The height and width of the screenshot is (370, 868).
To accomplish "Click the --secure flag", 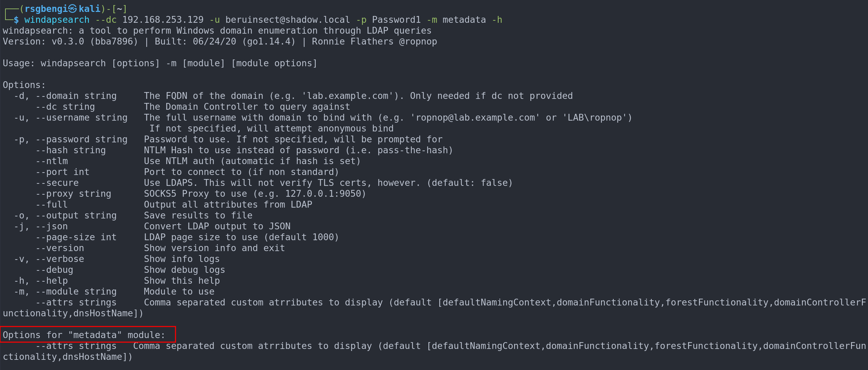I will click(57, 183).
